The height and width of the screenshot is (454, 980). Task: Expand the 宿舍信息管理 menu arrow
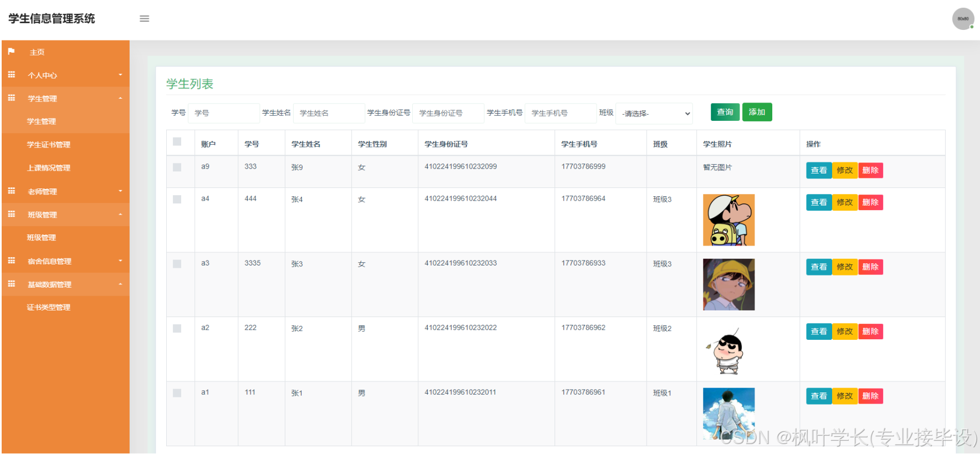120,261
